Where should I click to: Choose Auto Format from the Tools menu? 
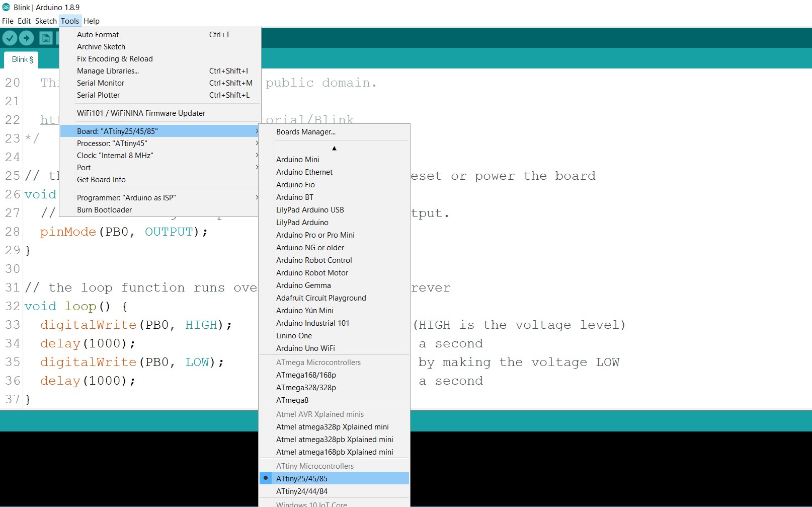[160, 35]
